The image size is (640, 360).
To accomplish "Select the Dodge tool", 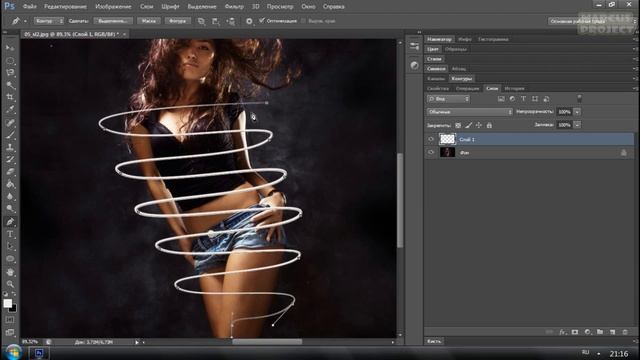I will coord(10,209).
